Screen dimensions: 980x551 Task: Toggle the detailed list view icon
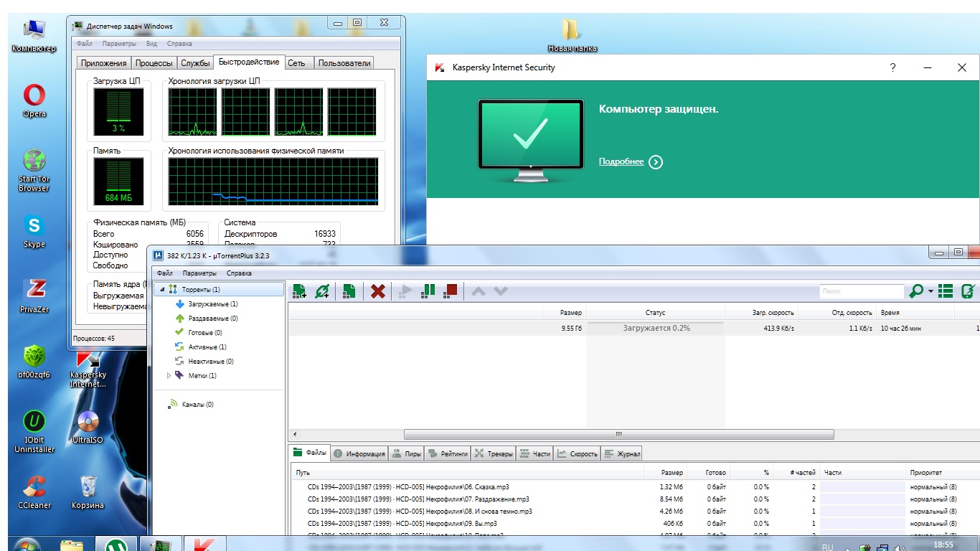click(946, 291)
